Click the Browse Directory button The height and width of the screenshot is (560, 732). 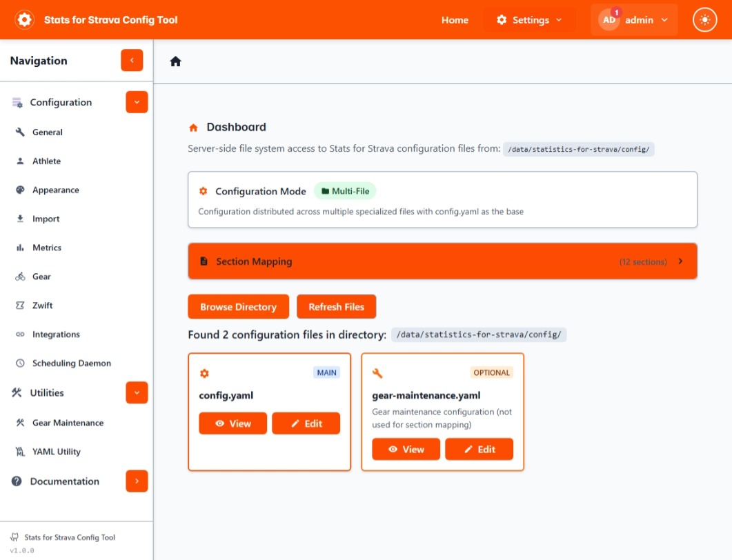click(238, 307)
